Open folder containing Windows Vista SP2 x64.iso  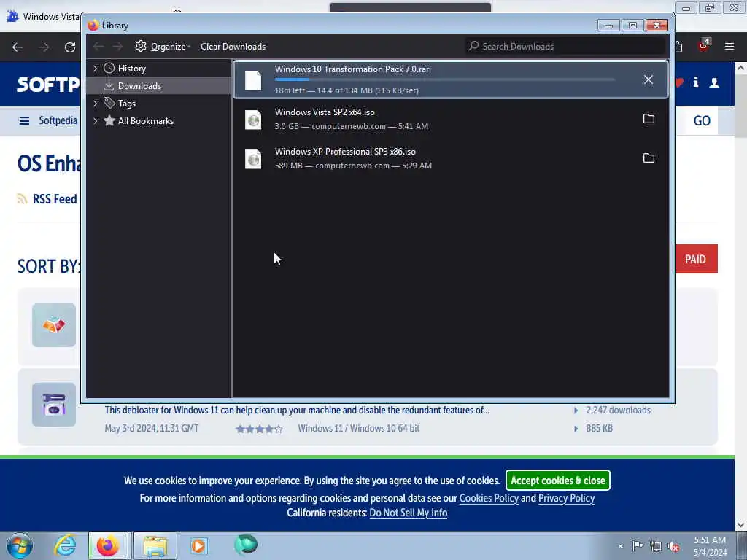[649, 119]
